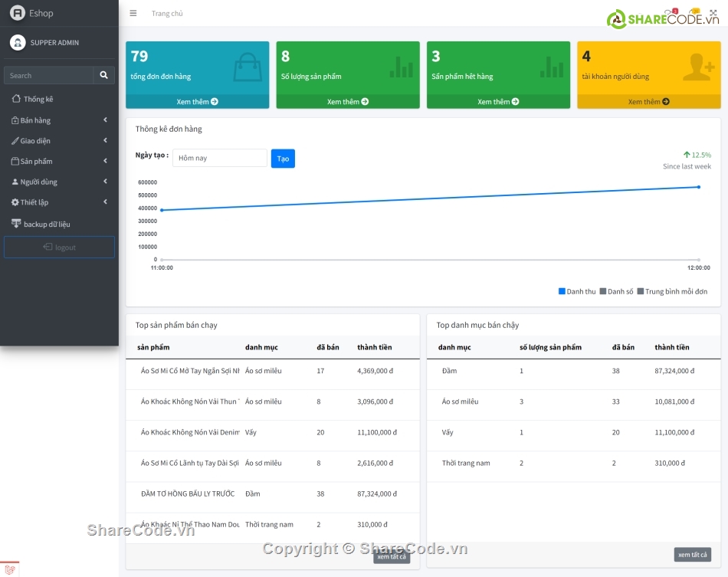Click the SUPPER ADMIN avatar icon
This screenshot has width=728, height=577.
click(18, 42)
